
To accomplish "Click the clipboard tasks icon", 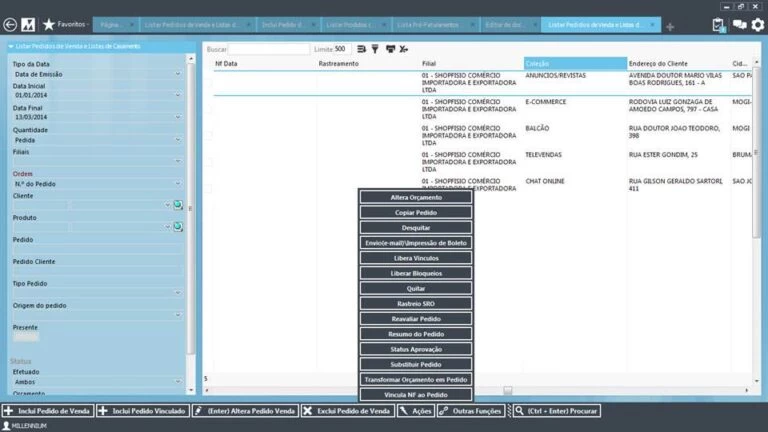I will (719, 25).
